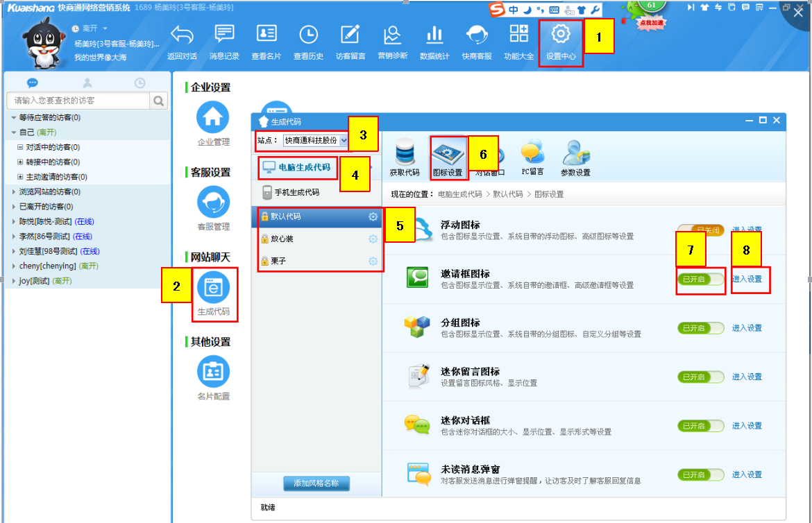Open 参数设置 icon in toolbar
The height and width of the screenshot is (523, 812).
(x=575, y=153)
